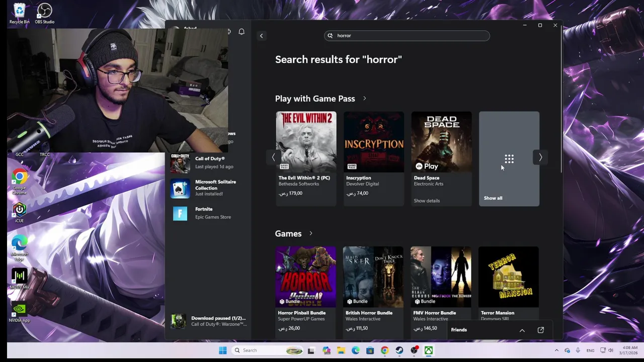
Task: Open Fortnite in Xbox sidebar
Action: coord(209,213)
